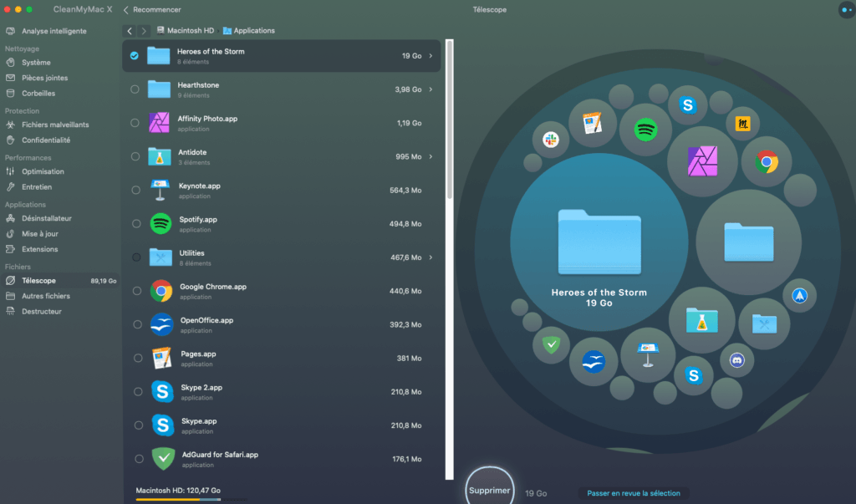
Task: Select the Skype bubble beside the Discord bubble
Action: tap(693, 375)
